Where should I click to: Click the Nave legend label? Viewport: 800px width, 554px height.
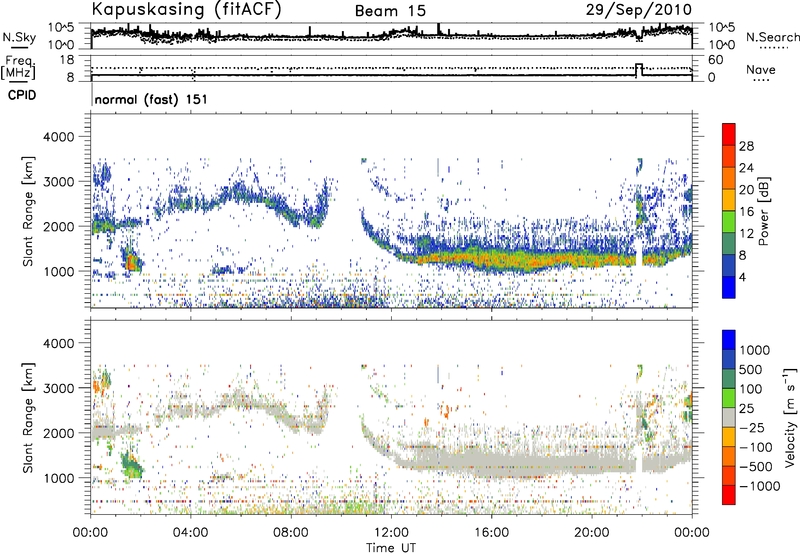coord(761,69)
